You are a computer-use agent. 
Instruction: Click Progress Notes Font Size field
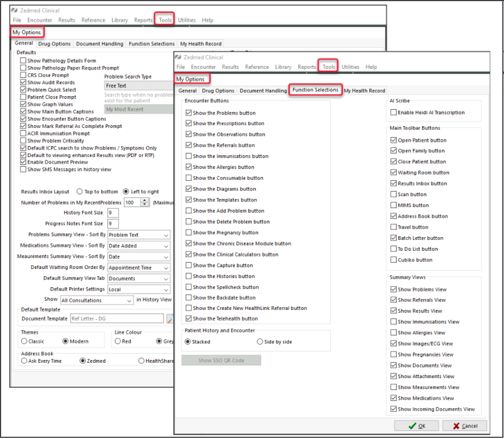[x=113, y=223]
